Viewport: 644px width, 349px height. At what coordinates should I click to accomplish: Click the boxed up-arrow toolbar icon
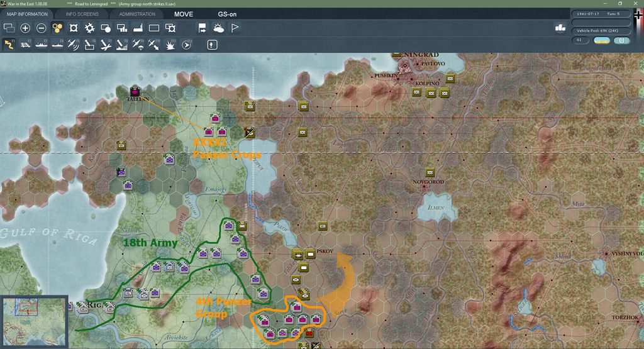(x=212, y=45)
